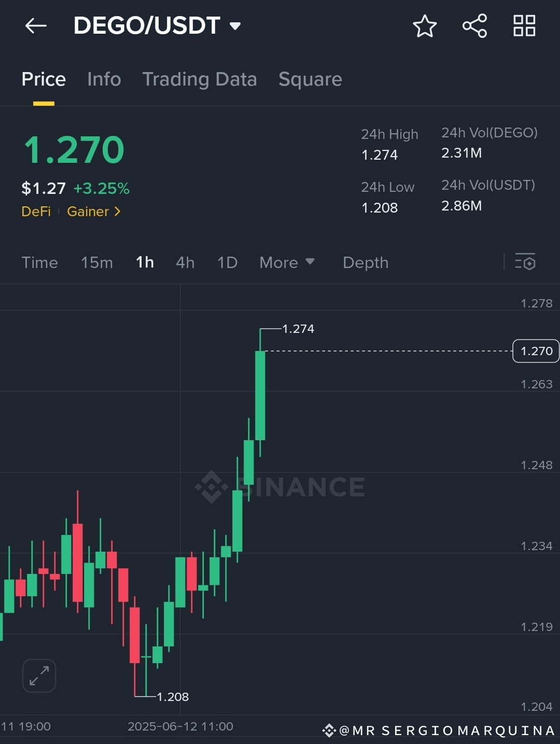560x744 pixels.
Task: Click the 1.270 current price label on chart
Action: tap(536, 350)
